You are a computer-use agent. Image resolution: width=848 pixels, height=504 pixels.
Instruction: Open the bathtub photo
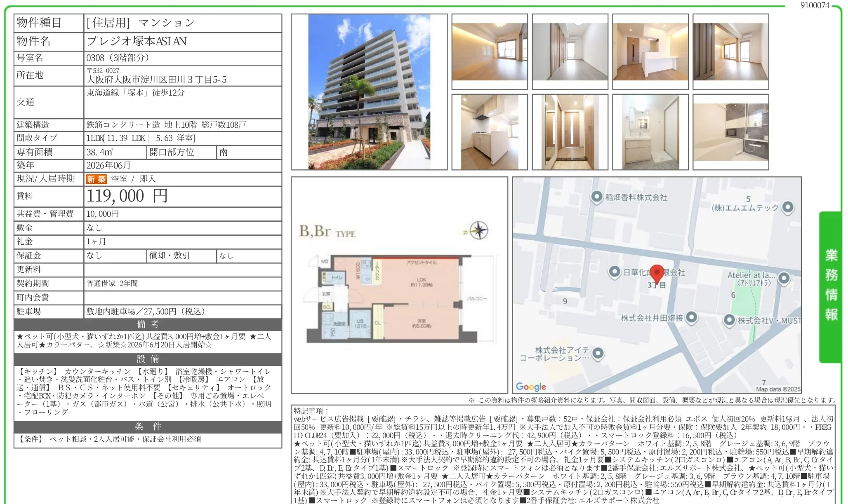tap(731, 132)
